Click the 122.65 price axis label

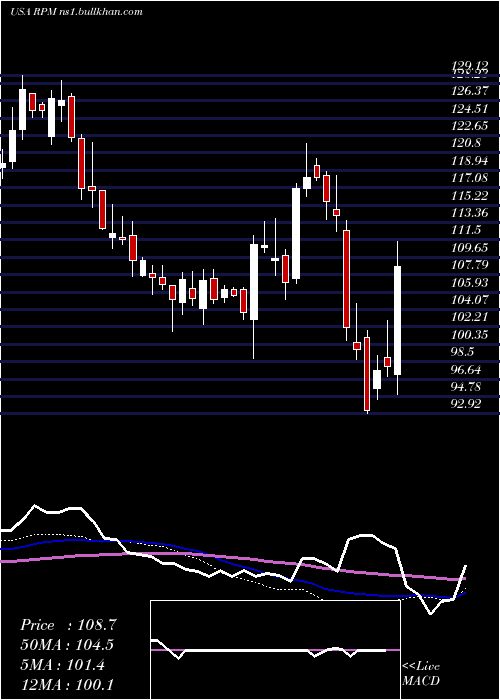tap(470, 126)
